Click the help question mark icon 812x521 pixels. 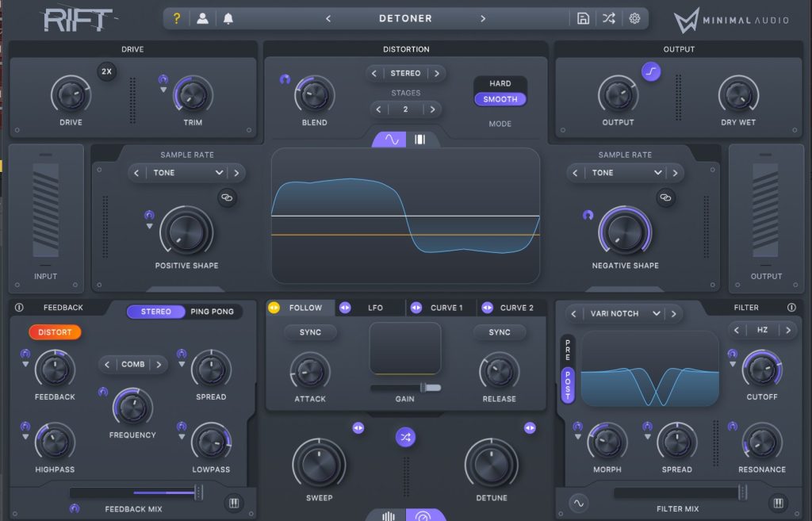click(x=177, y=18)
